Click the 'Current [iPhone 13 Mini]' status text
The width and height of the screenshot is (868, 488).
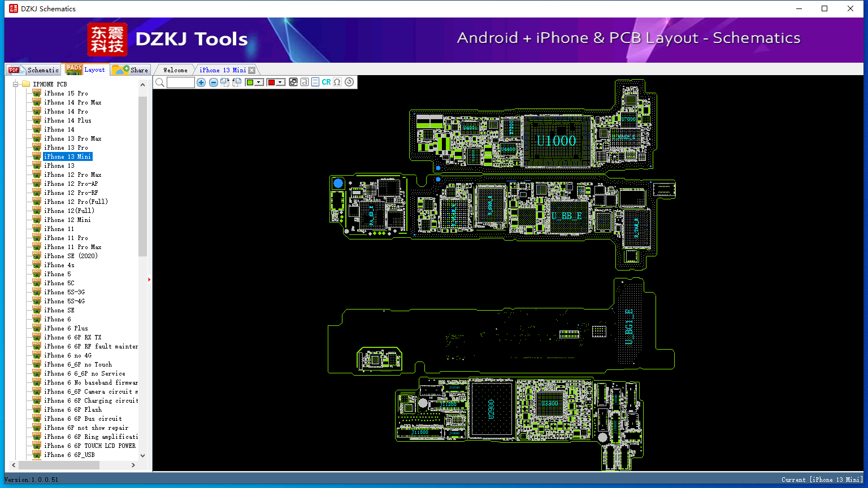(822, 480)
